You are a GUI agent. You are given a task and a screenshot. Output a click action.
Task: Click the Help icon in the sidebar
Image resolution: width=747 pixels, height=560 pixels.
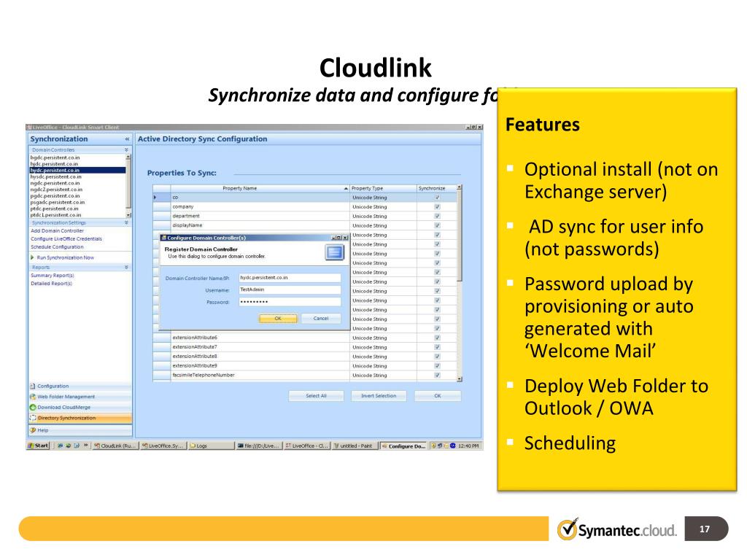click(x=33, y=430)
